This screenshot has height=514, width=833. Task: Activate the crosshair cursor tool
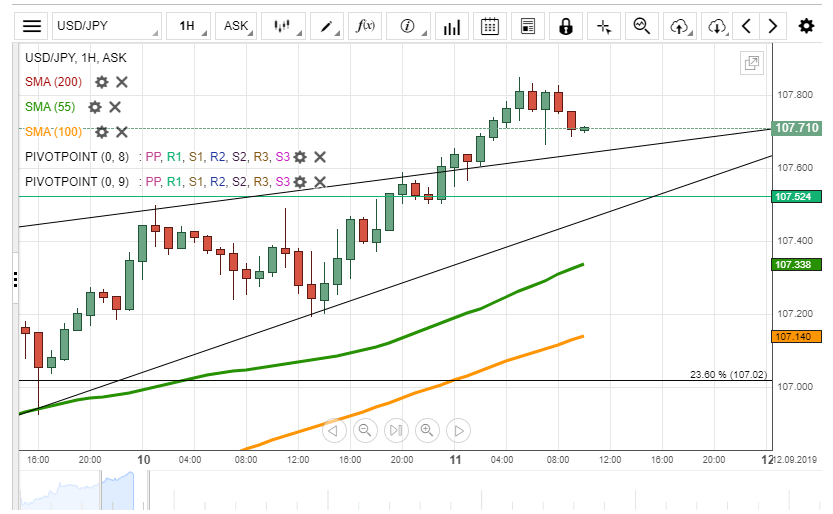604,26
